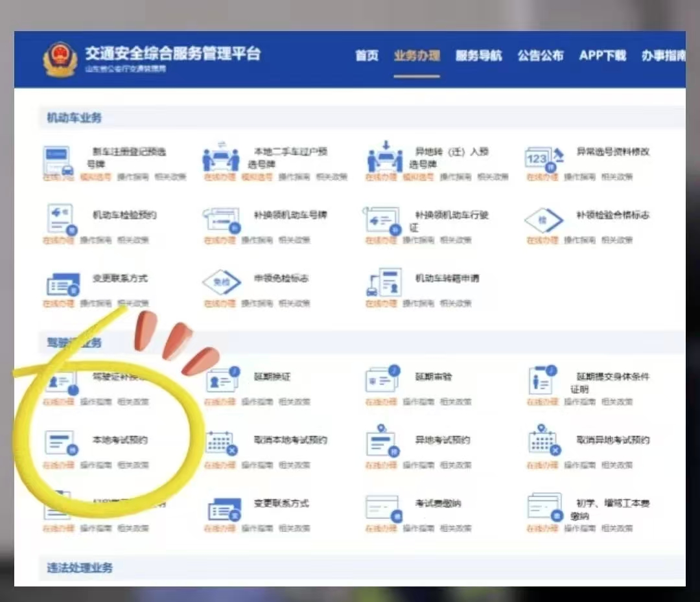The height and width of the screenshot is (602, 700).
Task: Open the 公告公布 menu item
Action: click(x=540, y=56)
